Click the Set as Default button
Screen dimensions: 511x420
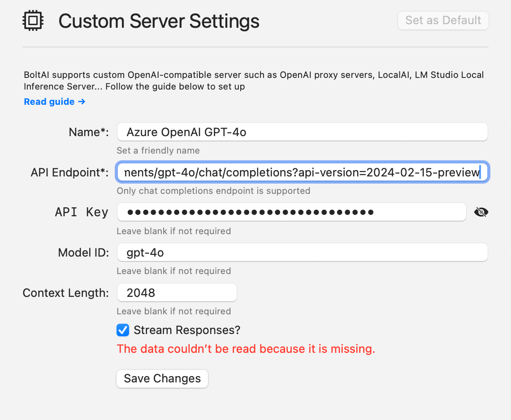pyautogui.click(x=443, y=21)
